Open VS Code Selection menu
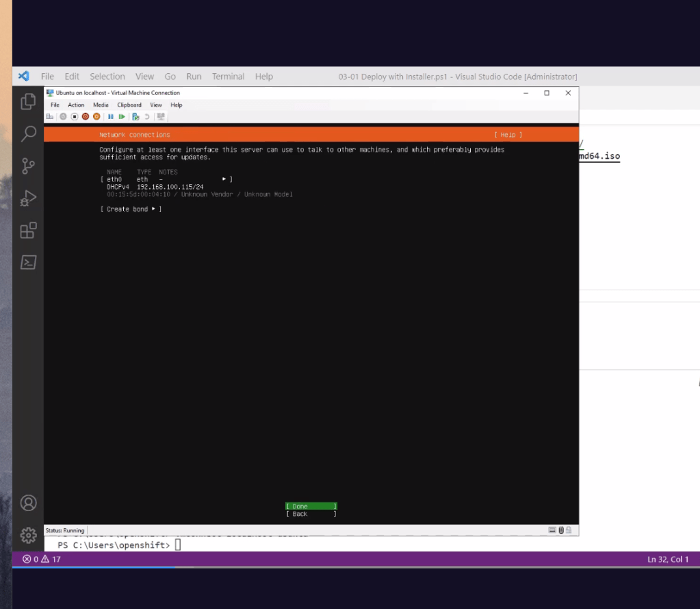This screenshot has height=609, width=700. [107, 77]
